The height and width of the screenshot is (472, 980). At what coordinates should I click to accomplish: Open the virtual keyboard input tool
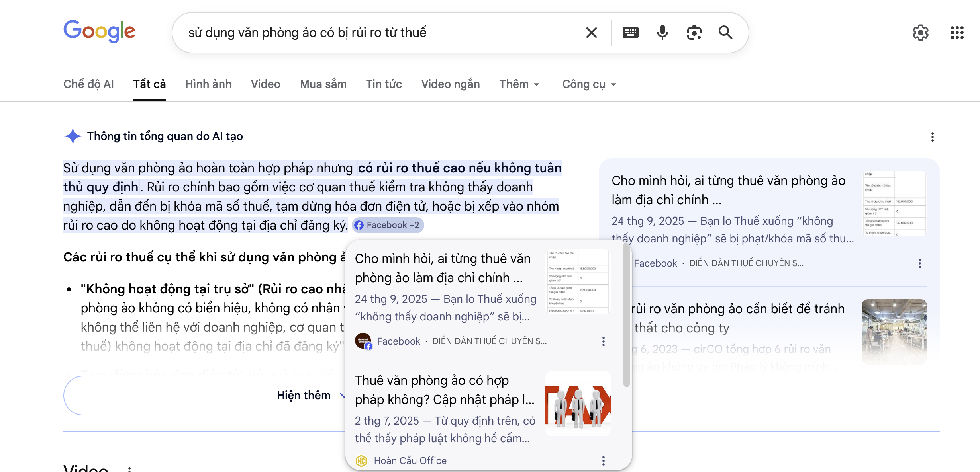tap(631, 33)
